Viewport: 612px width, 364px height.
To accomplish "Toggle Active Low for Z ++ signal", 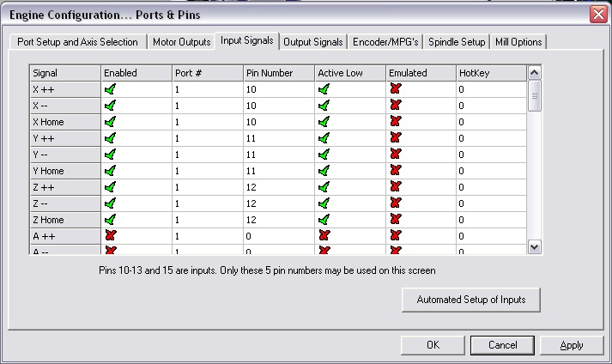I will pos(324,187).
